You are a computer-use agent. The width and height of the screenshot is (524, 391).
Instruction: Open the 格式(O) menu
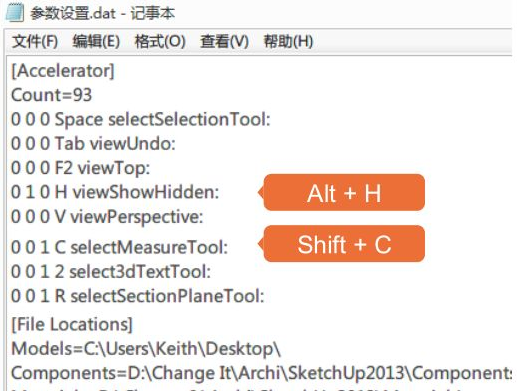coord(160,41)
